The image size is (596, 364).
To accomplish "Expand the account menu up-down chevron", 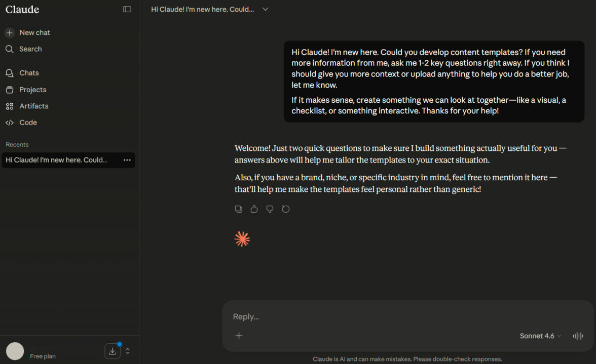I will [128, 351].
